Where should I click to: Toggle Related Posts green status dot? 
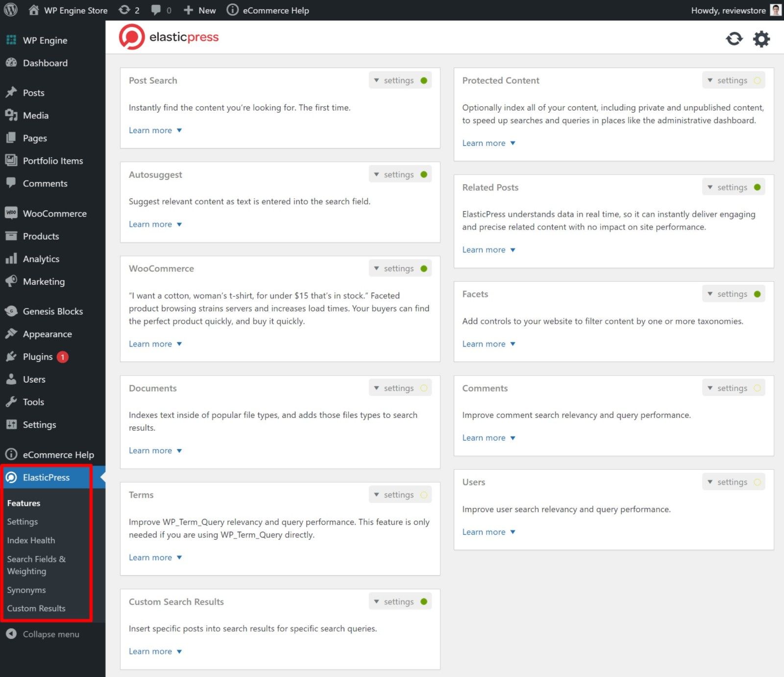(x=757, y=187)
